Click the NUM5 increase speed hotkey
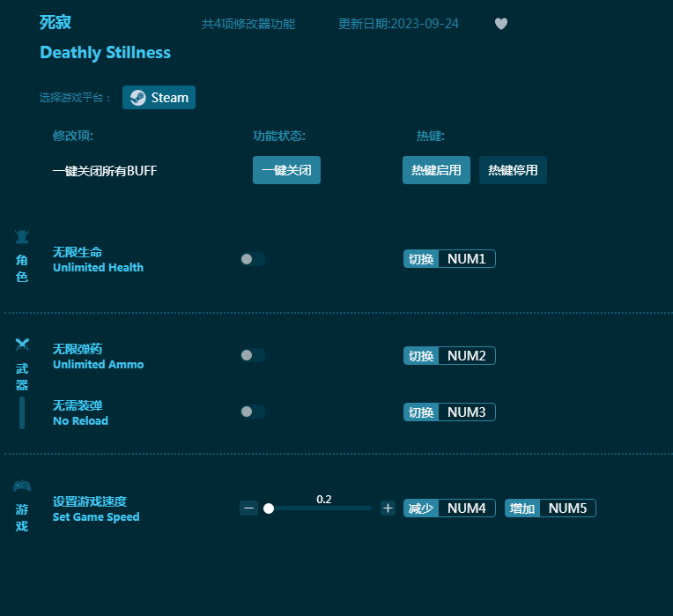 click(567, 508)
